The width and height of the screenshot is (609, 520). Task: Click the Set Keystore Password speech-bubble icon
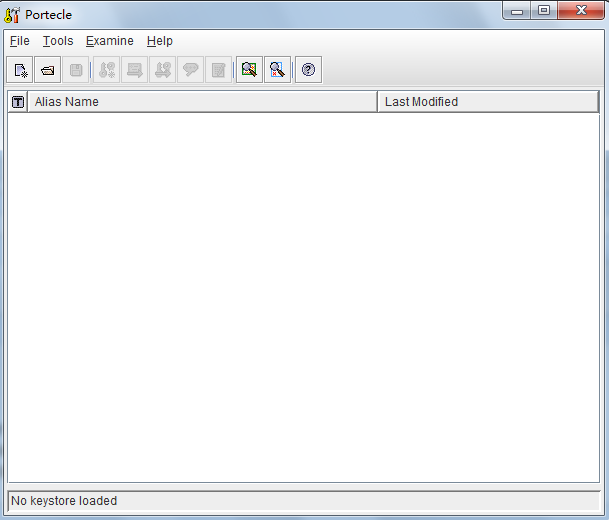[x=190, y=70]
